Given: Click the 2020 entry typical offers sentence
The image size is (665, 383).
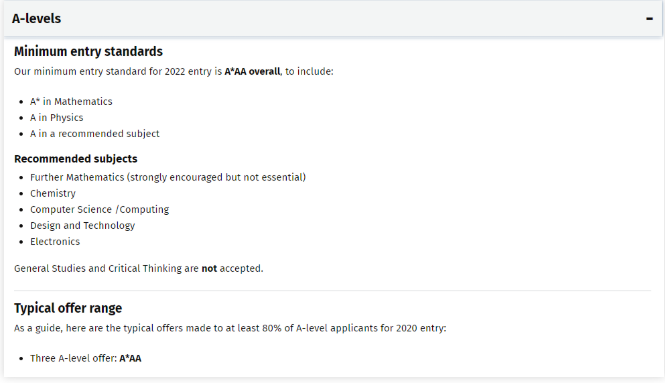Looking at the screenshot, I should (x=230, y=328).
